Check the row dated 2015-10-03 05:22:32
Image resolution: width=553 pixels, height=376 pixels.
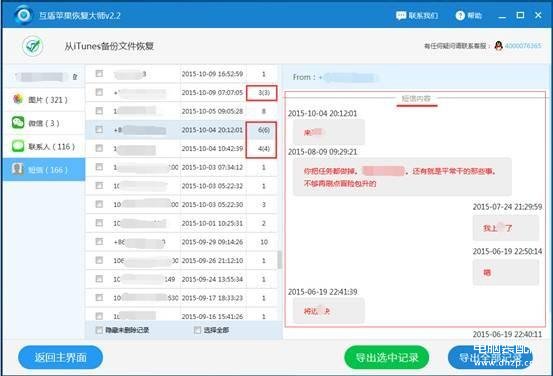click(x=99, y=186)
